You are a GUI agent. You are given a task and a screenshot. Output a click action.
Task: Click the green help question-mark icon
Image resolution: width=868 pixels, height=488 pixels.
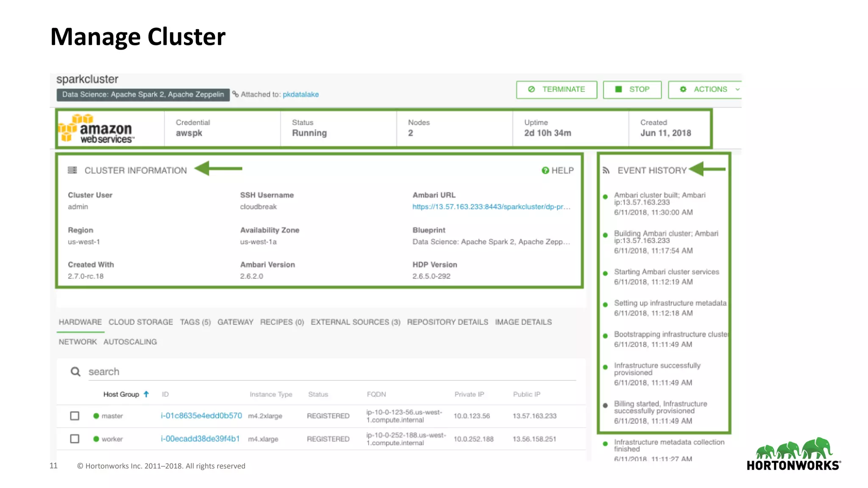coord(545,170)
